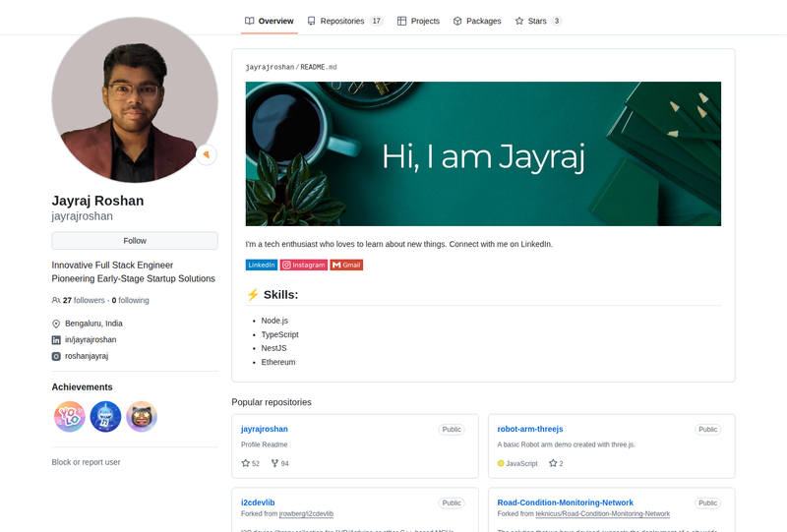
Task: Click the star count 52 on jayrajroshan repo
Action: (x=251, y=463)
